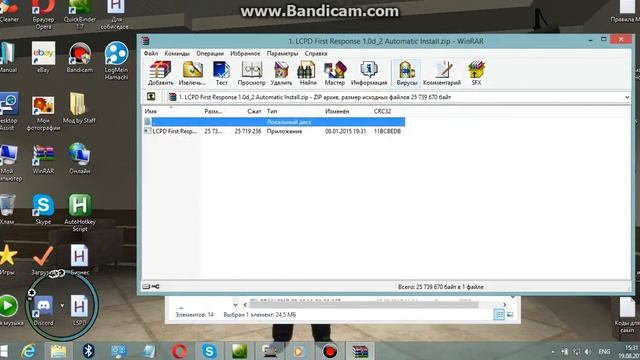
Task: Click the Explorer window horizontal scrollbar
Action: [x=364, y=304]
